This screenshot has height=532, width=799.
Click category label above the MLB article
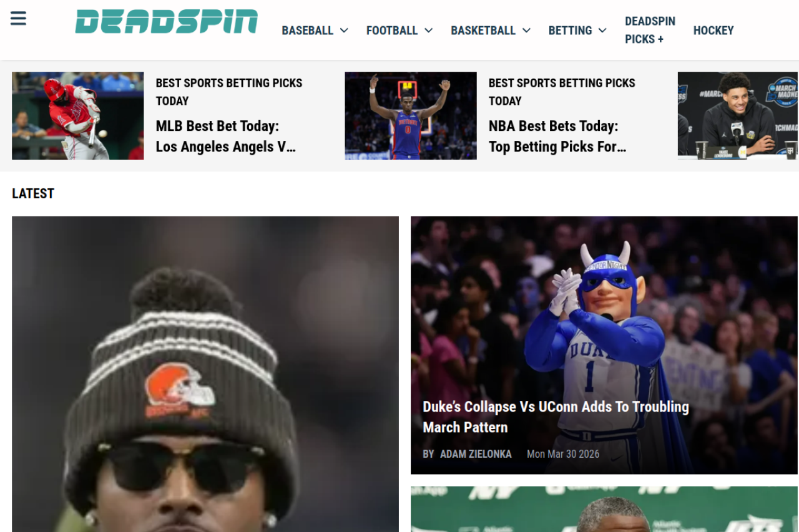[x=229, y=92]
